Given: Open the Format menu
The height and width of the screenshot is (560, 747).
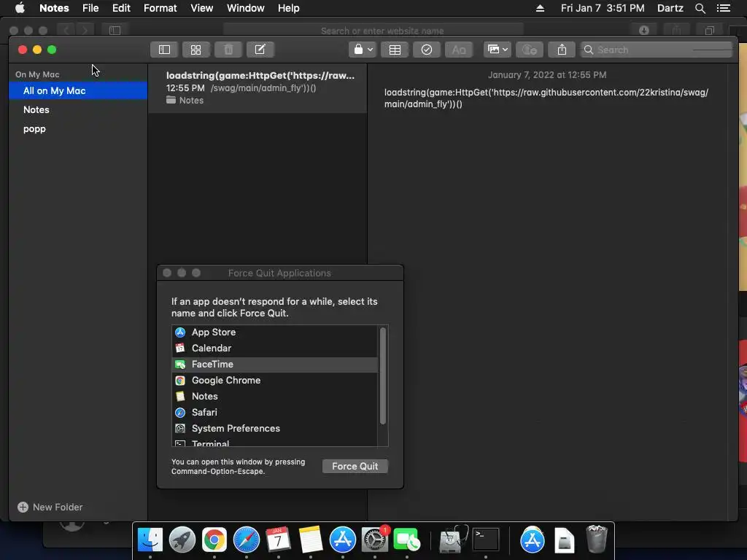Looking at the screenshot, I should pos(160,8).
